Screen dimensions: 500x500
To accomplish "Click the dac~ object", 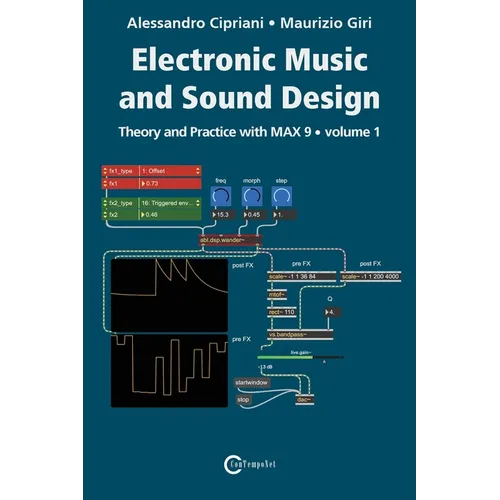I will click(x=305, y=399).
